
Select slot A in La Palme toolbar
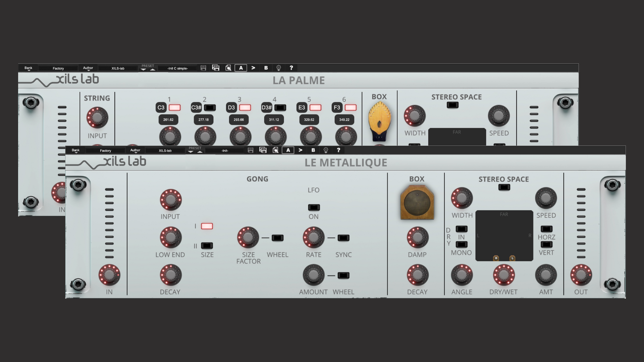[x=241, y=68]
